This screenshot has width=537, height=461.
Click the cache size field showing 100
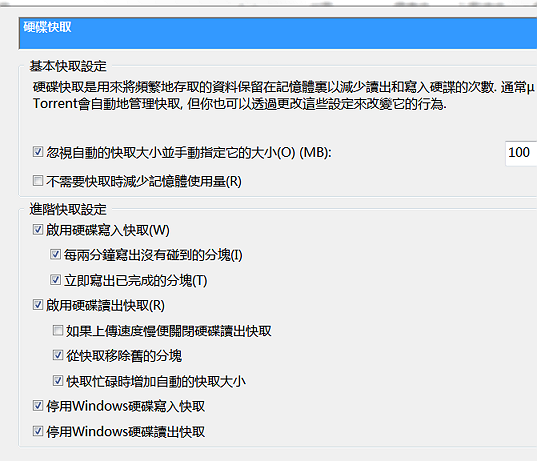coord(521,153)
